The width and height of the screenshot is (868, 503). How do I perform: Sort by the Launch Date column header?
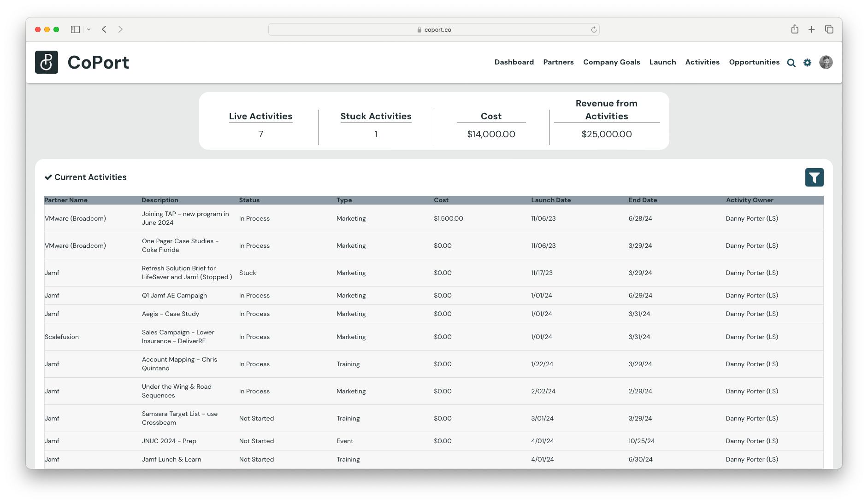pyautogui.click(x=551, y=200)
